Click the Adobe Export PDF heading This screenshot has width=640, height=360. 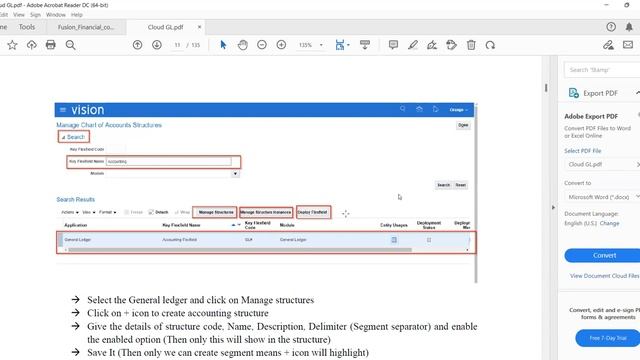[591, 116]
